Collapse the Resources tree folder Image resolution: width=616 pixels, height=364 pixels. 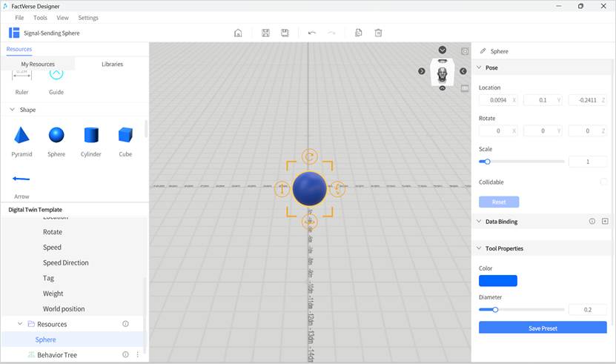(20, 324)
